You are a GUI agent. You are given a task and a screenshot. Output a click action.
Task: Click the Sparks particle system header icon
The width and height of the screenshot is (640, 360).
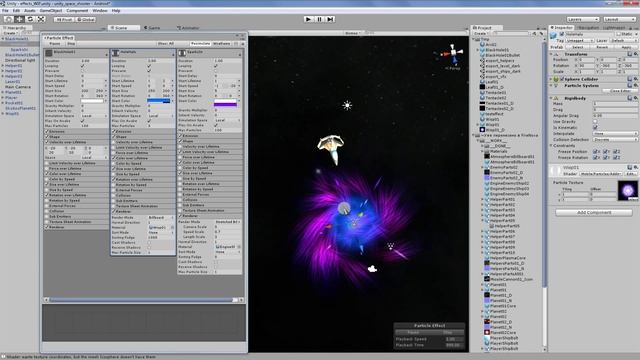[x=182, y=53]
